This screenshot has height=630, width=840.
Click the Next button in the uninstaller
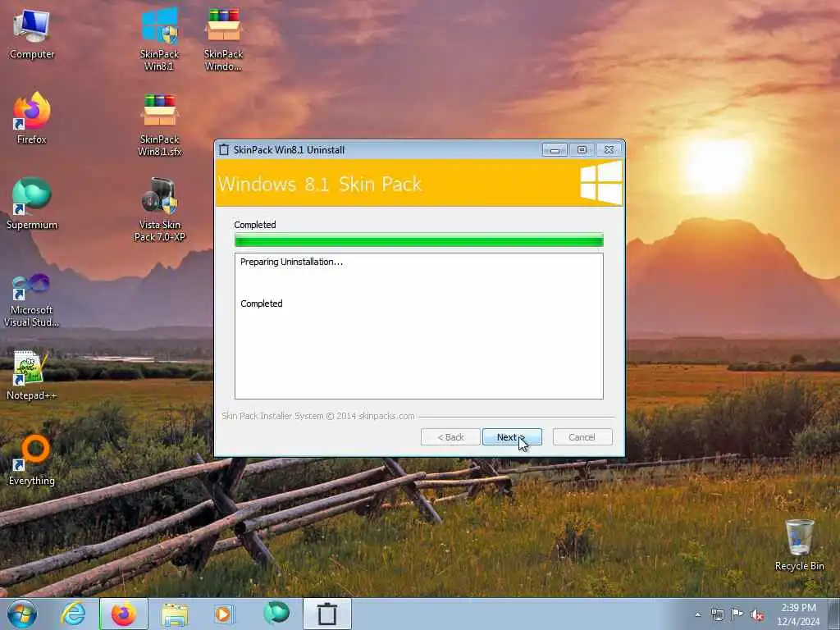coord(512,437)
